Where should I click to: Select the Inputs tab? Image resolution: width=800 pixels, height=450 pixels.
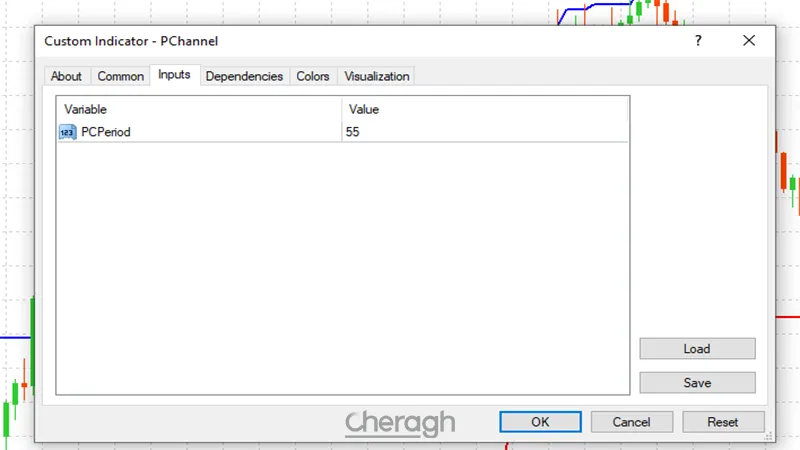tap(174, 75)
